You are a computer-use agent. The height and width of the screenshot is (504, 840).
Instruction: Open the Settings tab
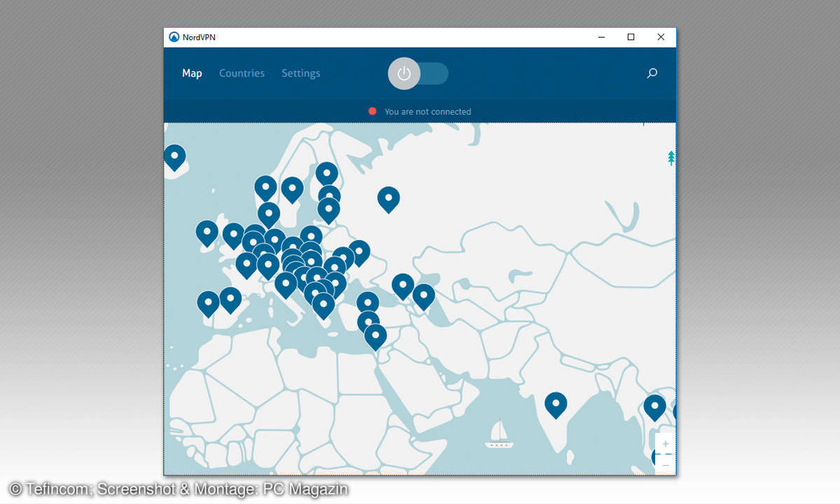[301, 73]
